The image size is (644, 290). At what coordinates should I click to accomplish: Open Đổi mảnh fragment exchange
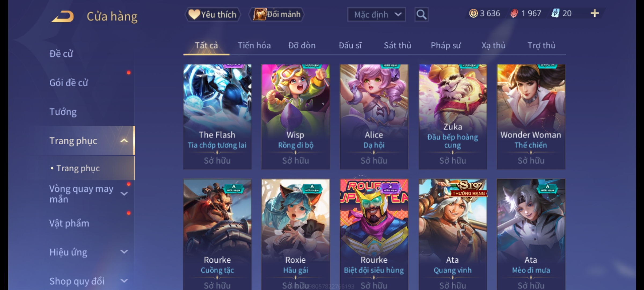point(277,14)
